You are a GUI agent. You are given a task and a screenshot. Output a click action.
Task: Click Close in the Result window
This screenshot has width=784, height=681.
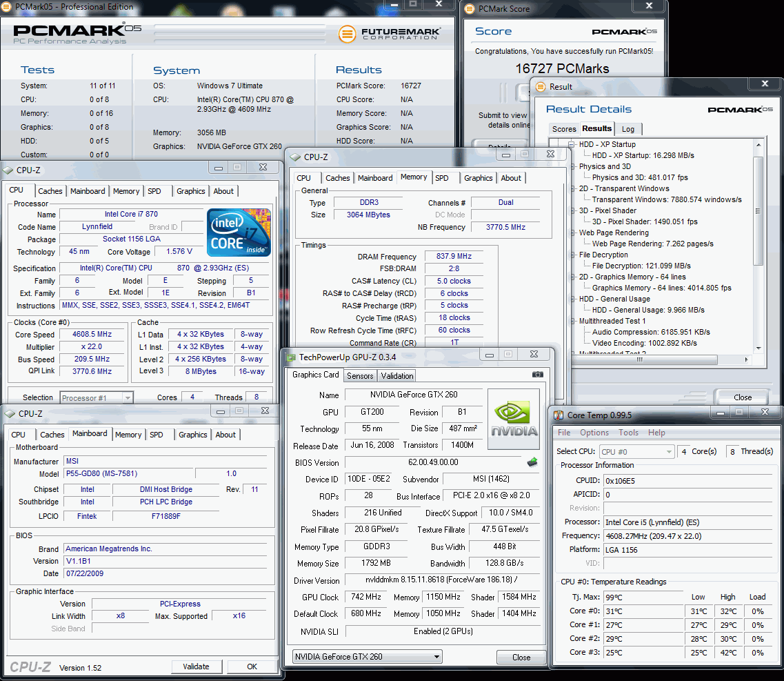(x=743, y=397)
